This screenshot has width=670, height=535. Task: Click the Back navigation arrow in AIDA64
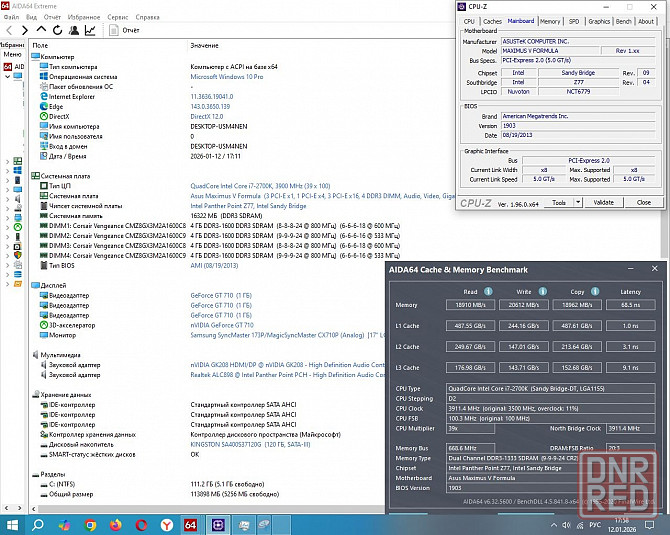pos(9,31)
